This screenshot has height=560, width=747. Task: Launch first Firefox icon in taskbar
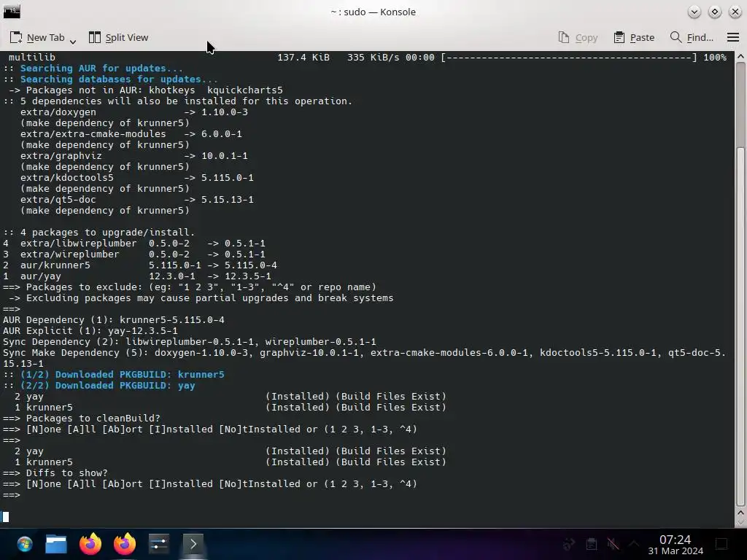pyautogui.click(x=90, y=544)
